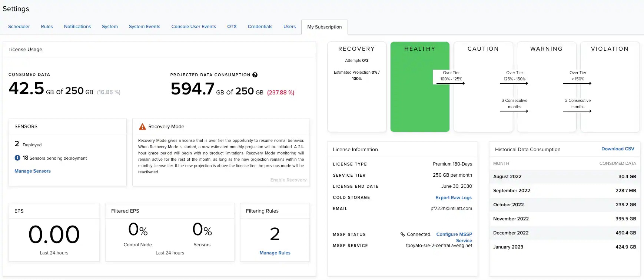The height and width of the screenshot is (280, 644).
Task: Select the December 2022 consumption row
Action: [x=564, y=233]
